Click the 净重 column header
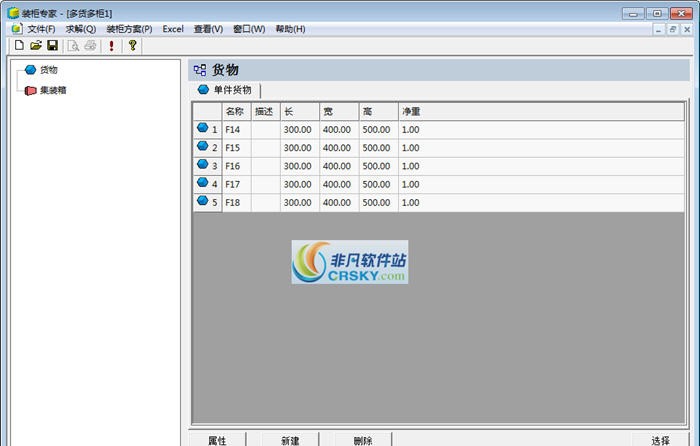 (410, 111)
